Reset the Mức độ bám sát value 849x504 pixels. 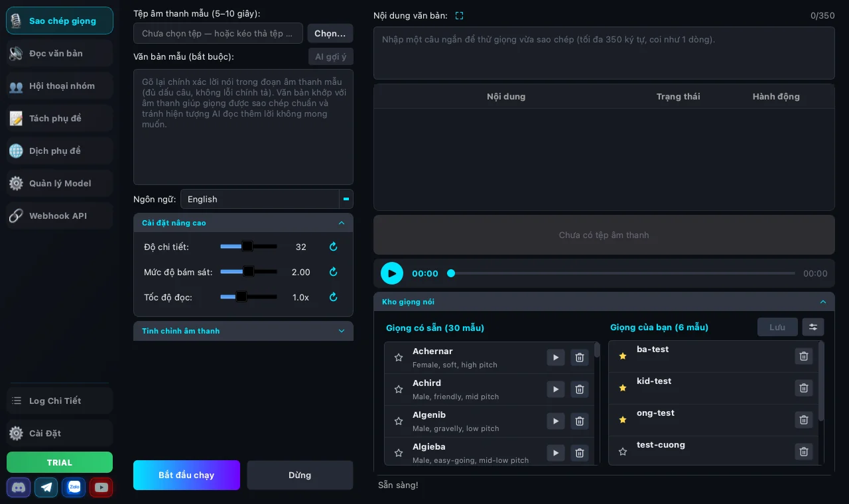point(334,272)
